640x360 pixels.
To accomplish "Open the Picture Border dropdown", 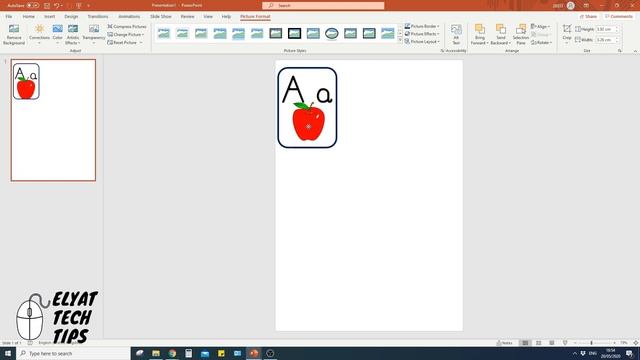I will tap(422, 26).
